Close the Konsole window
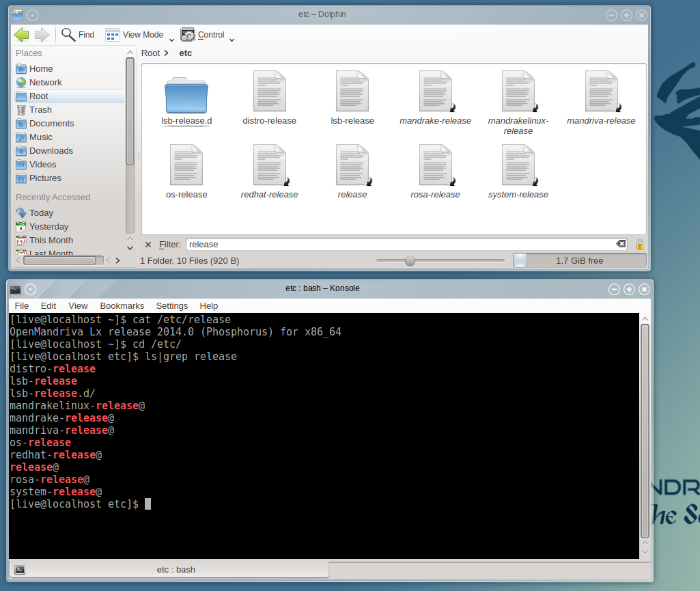This screenshot has height=591, width=700. [x=644, y=290]
